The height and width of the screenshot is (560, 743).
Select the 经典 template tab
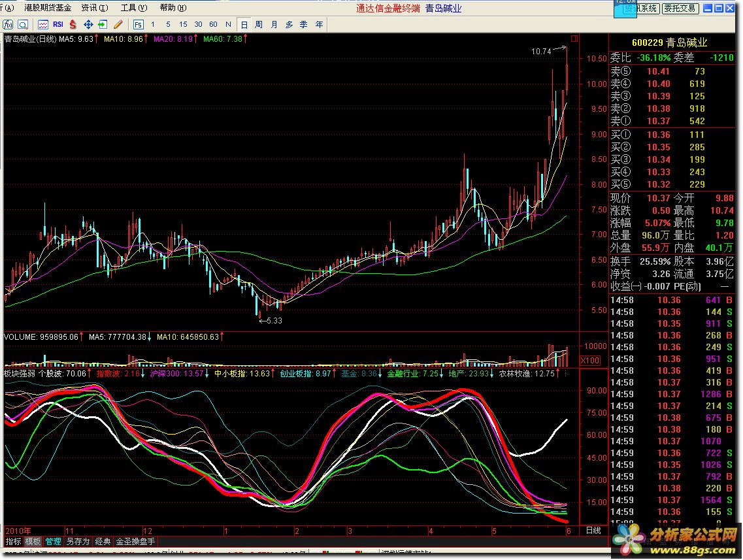point(103,542)
